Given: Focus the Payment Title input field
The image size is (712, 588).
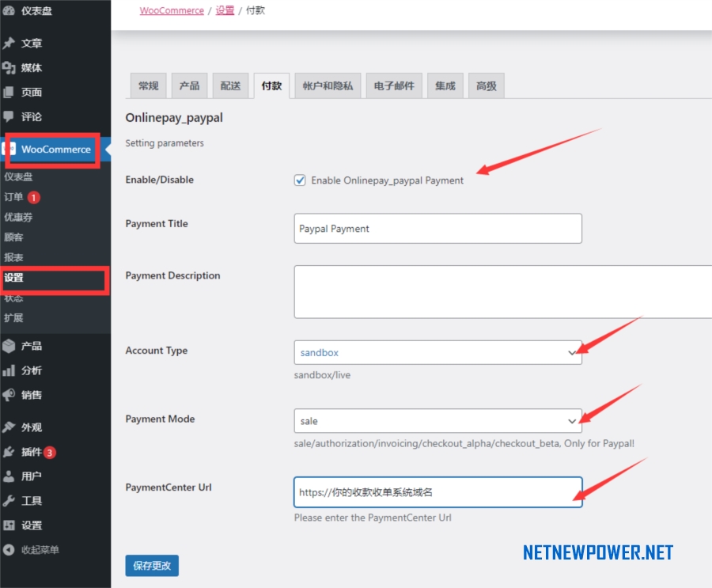Looking at the screenshot, I should pos(437,229).
